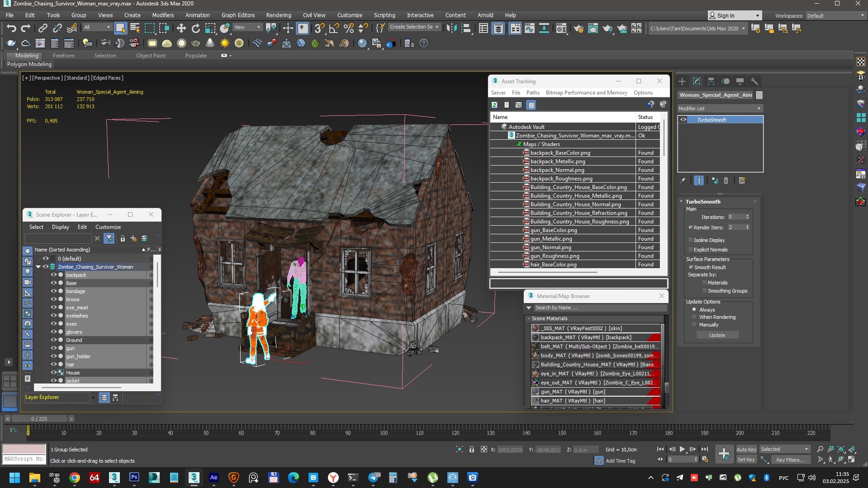Click the object color swatch
Viewport: 868px width, 488px height.
[x=759, y=95]
